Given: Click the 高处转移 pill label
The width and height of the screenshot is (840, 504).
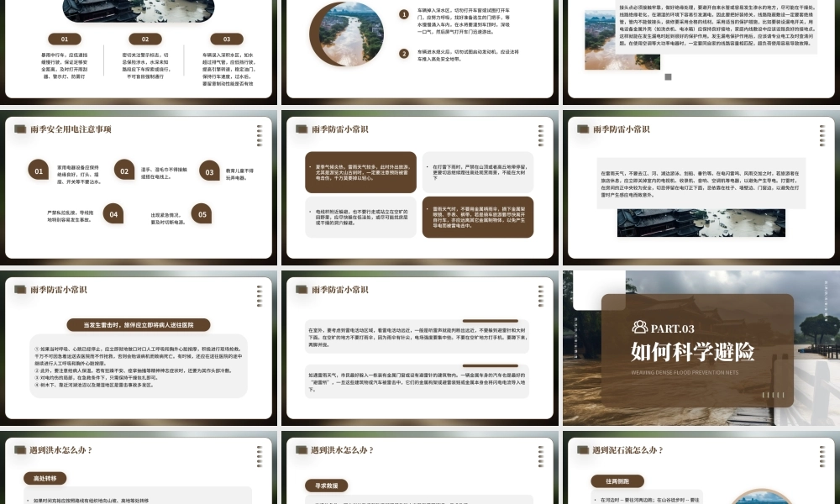Looking at the screenshot, I should point(45,478).
